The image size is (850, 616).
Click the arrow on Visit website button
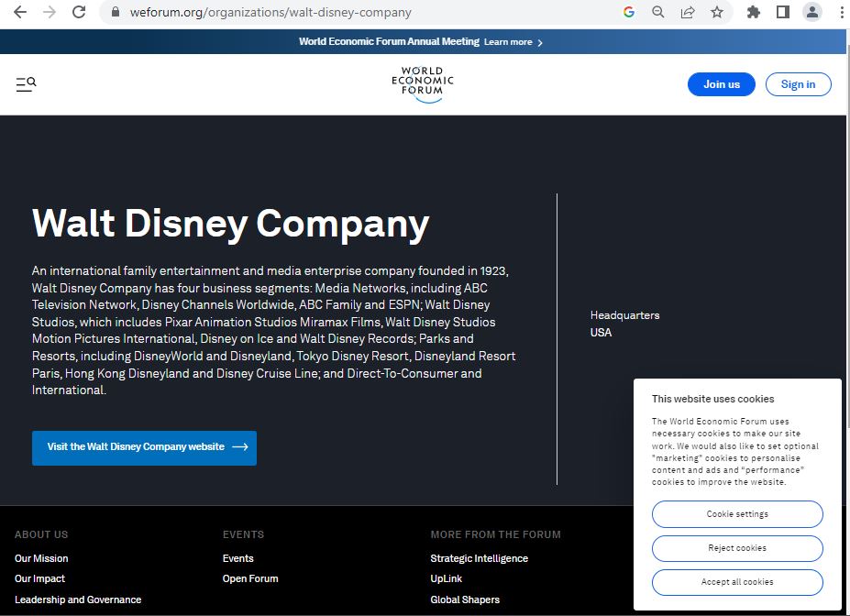[240, 447]
